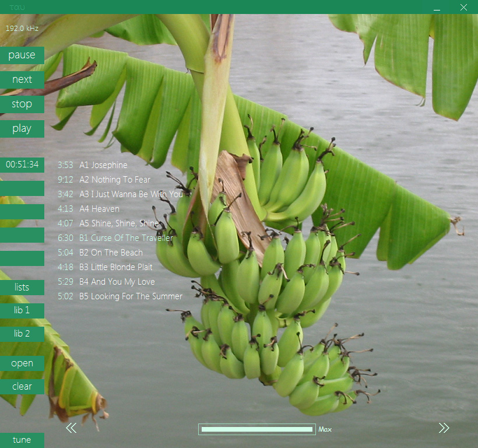Choose track B5 Looking For The Summer
Screen dimensions: 478x448
(136, 296)
